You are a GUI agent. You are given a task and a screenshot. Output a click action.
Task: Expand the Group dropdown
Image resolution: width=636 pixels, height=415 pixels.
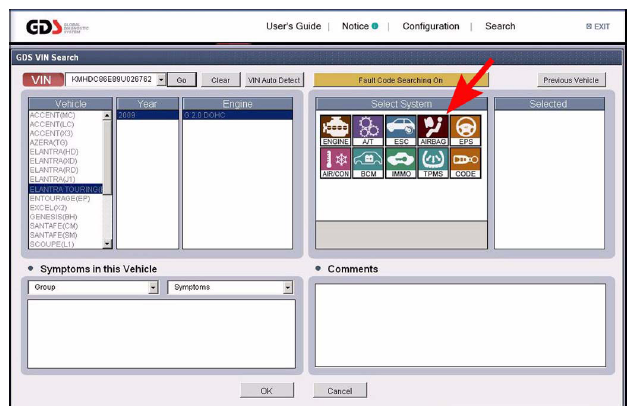tap(153, 288)
